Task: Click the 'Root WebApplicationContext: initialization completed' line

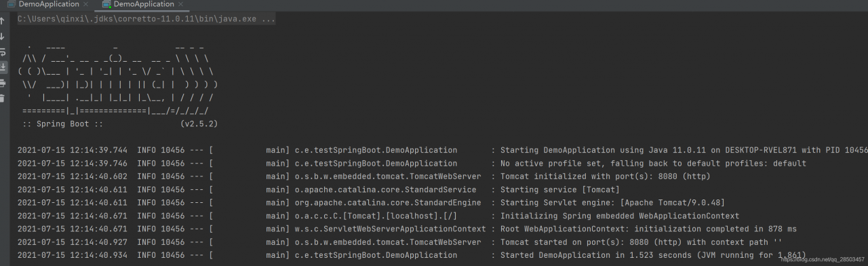Action: pos(648,229)
